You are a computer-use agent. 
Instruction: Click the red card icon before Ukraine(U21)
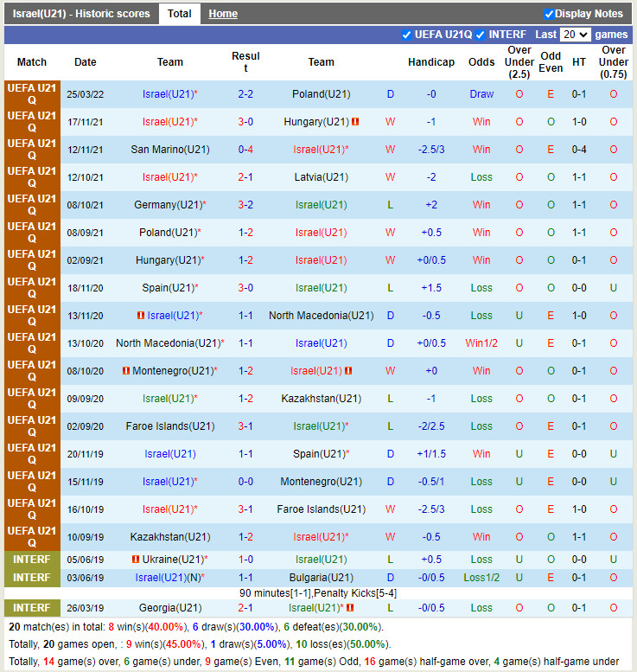coord(136,560)
